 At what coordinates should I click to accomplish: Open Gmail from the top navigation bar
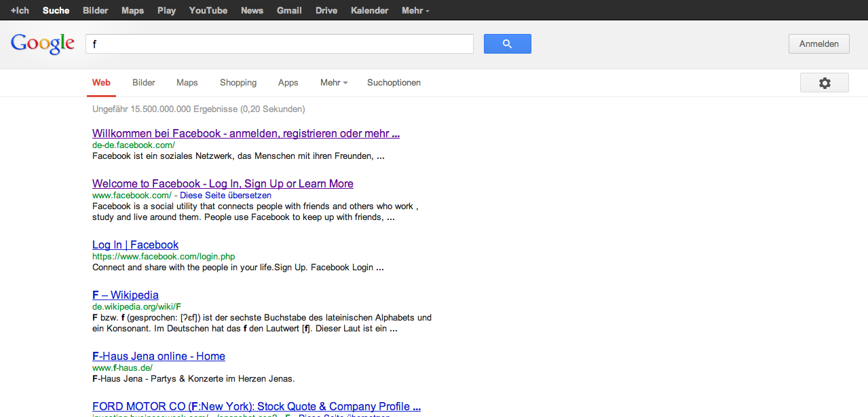pyautogui.click(x=289, y=10)
